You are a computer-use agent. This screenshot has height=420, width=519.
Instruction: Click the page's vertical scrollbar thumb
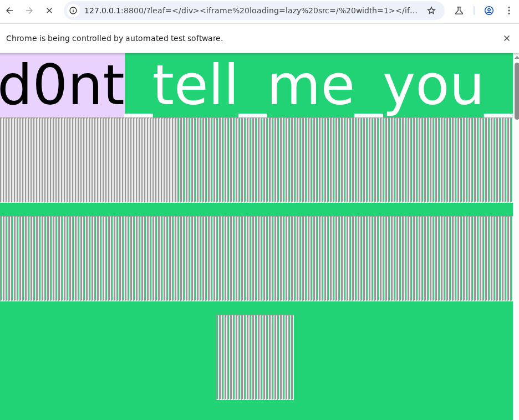pyautogui.click(x=516, y=91)
